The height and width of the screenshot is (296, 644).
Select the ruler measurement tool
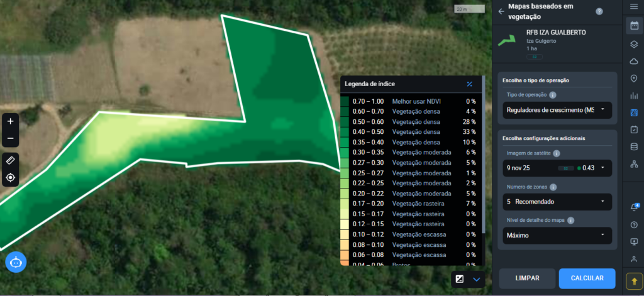coord(11,160)
